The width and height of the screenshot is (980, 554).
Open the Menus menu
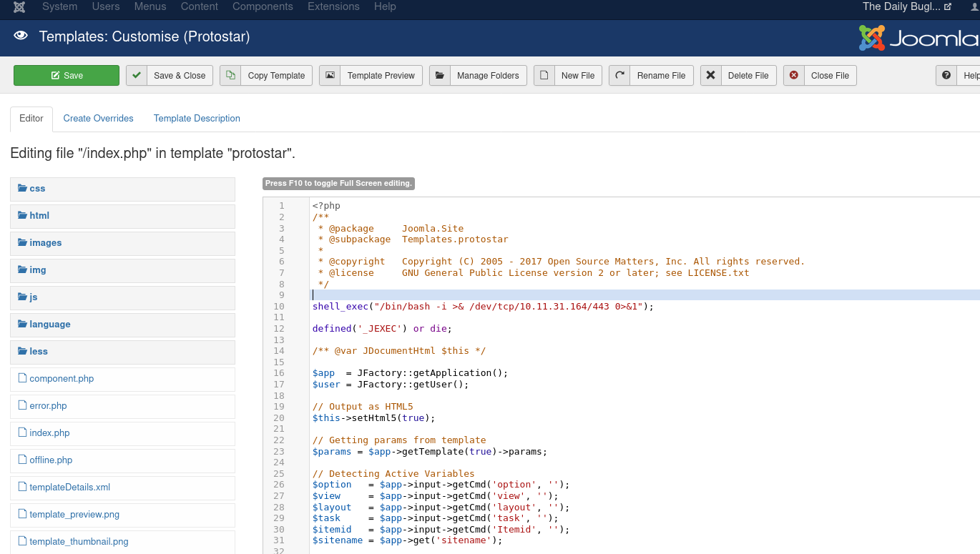click(x=150, y=6)
